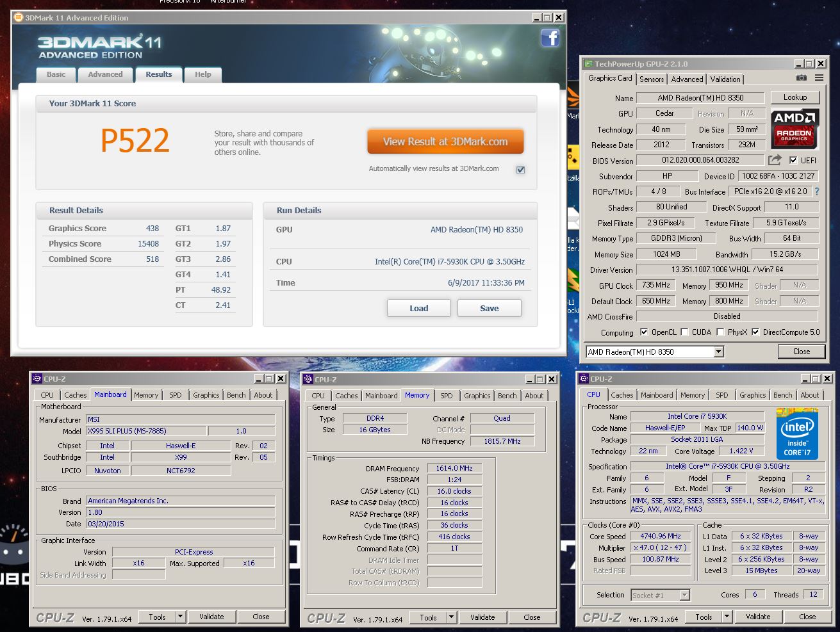Open GPU-Z hamburger menu icon
This screenshot has width=840, height=632.
819,78
